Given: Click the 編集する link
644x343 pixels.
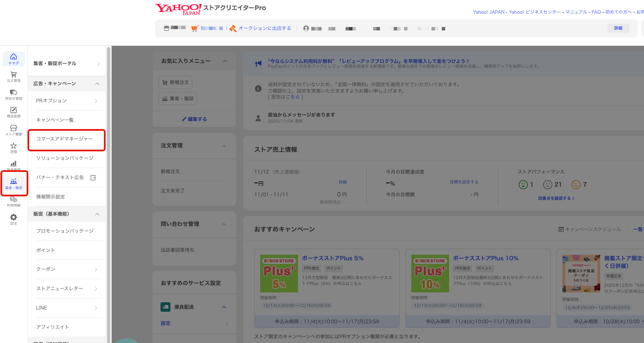Looking at the screenshot, I should point(194,118).
